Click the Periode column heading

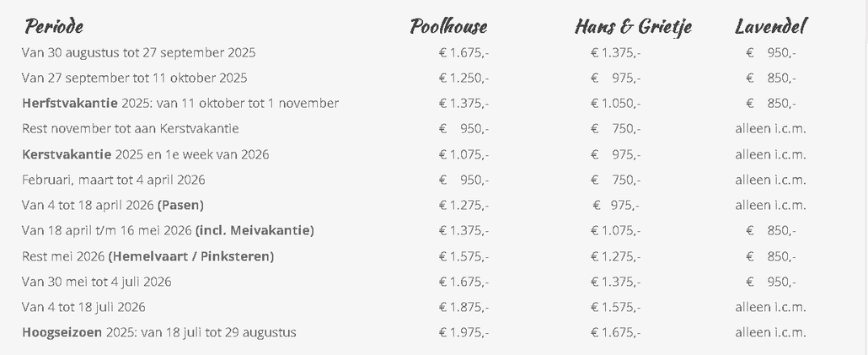(x=54, y=26)
